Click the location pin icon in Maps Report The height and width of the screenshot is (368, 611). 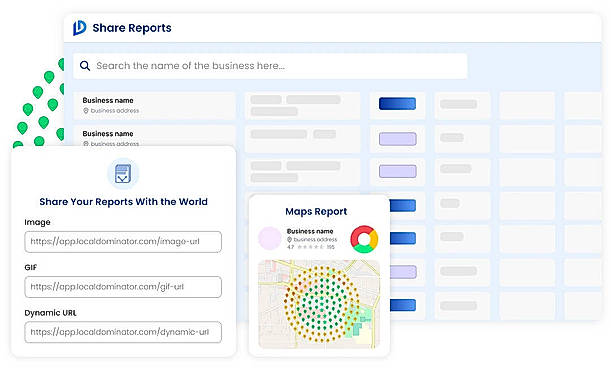click(x=290, y=239)
